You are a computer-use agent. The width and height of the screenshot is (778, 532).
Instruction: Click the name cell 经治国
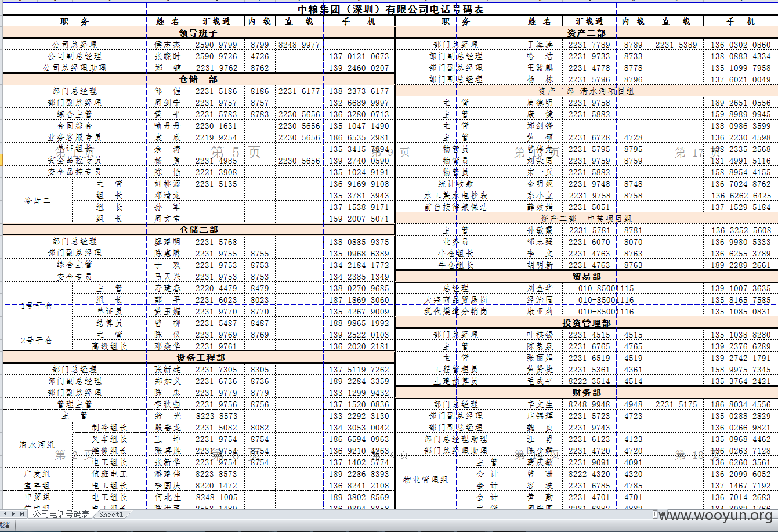click(540, 300)
